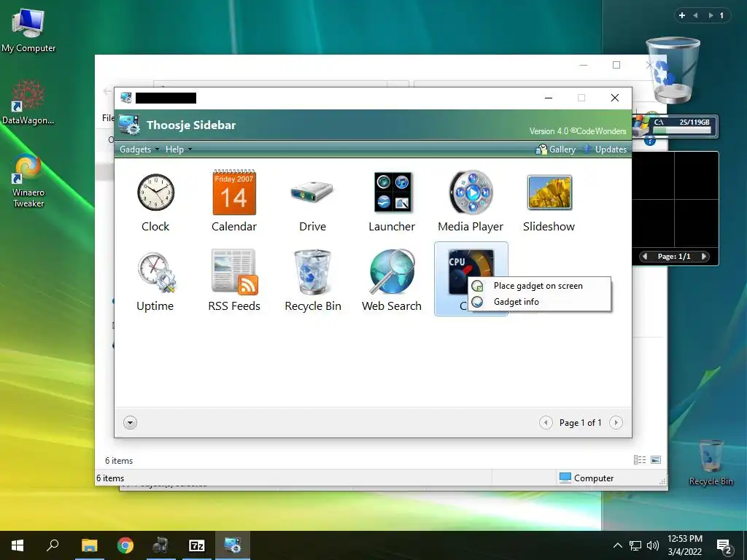
Task: Check for Updates in Thoosje Sidebar
Action: click(605, 149)
